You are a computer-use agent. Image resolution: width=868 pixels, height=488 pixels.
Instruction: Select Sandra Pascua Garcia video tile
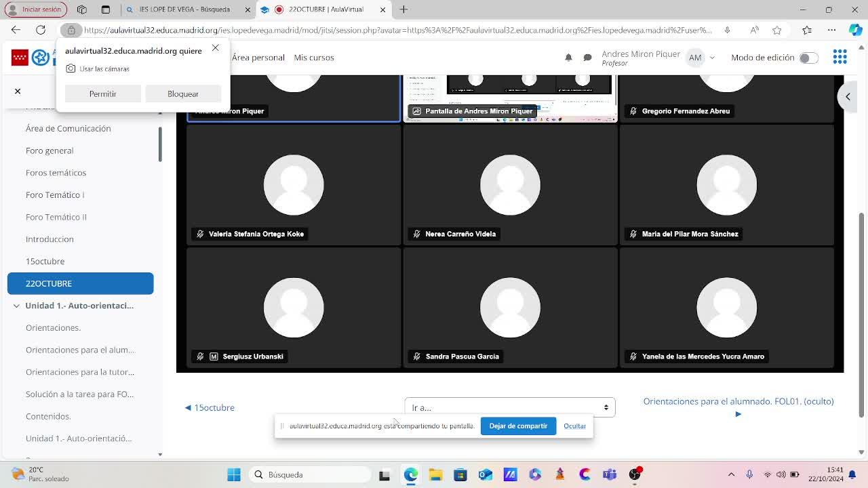[x=510, y=308]
